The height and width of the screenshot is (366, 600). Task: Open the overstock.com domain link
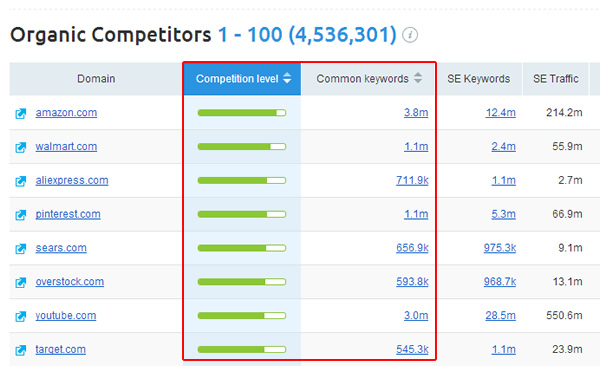[70, 281]
